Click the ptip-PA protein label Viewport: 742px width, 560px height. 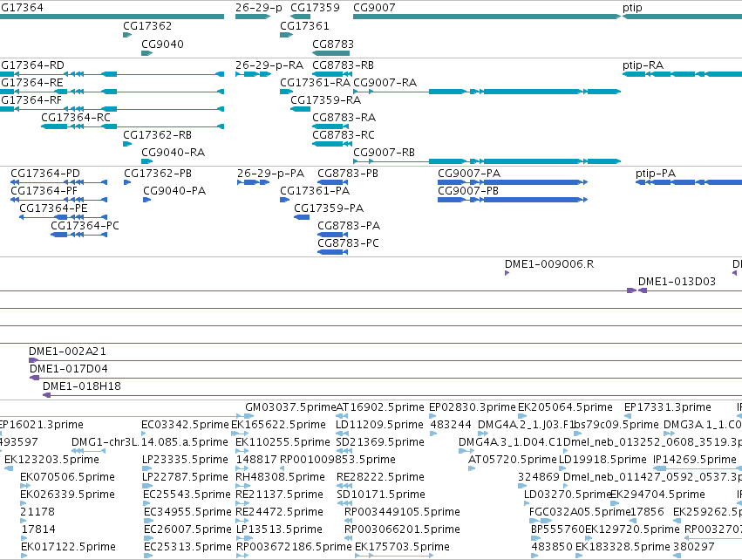click(656, 174)
